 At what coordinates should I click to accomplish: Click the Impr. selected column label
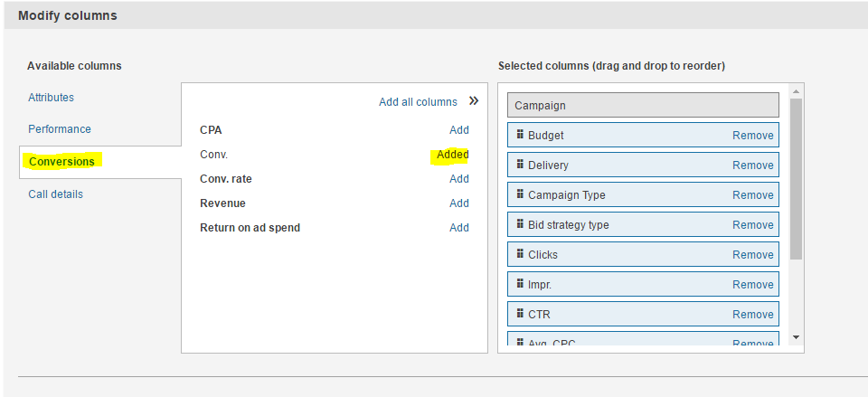tap(540, 285)
